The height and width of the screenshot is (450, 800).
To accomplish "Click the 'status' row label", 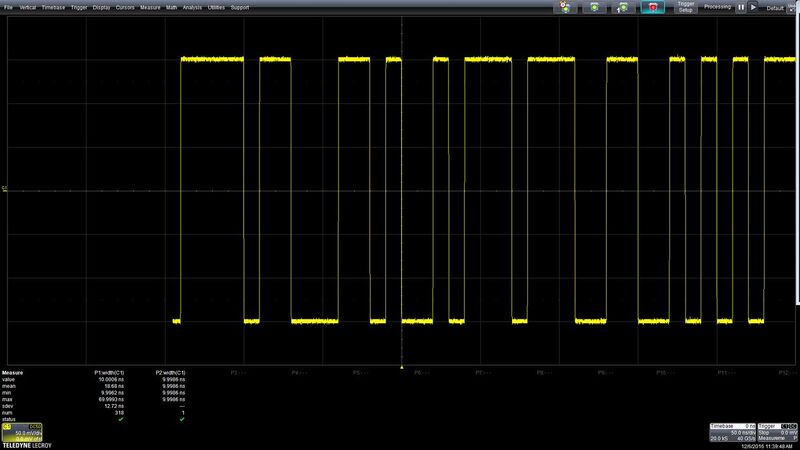I will tap(9, 419).
